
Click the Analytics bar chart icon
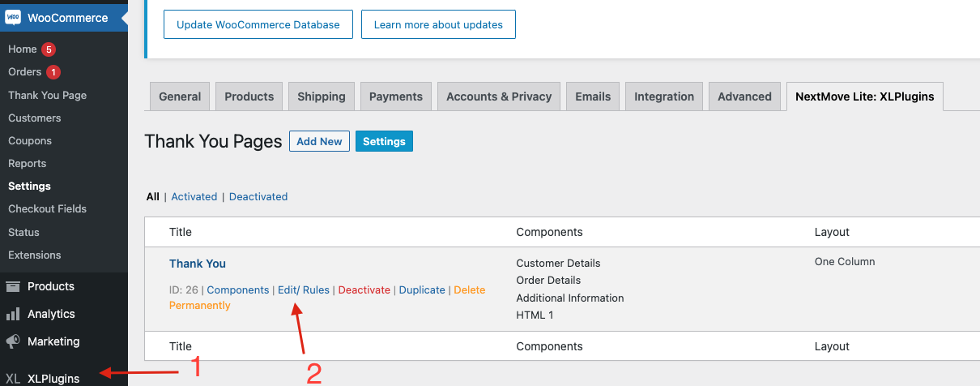pos(13,314)
